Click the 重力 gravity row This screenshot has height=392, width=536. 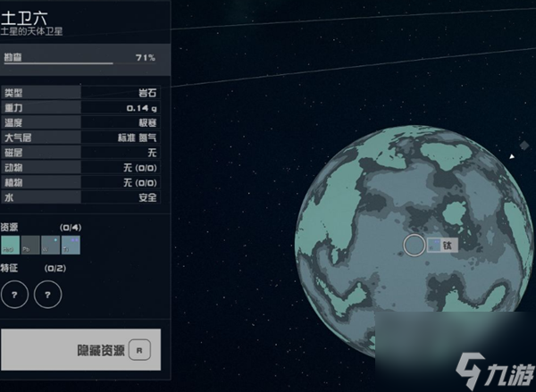[x=80, y=108]
